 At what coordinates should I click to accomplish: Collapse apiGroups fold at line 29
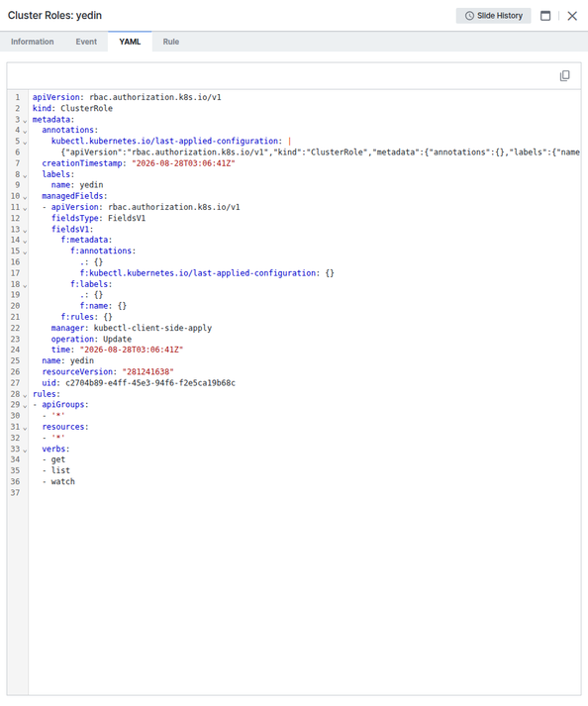pos(25,406)
